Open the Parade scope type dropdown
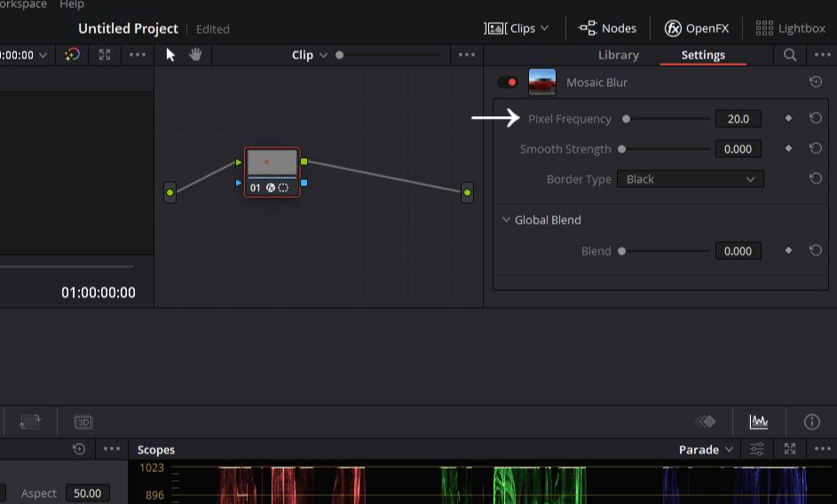The height and width of the screenshot is (504, 837). pos(706,450)
